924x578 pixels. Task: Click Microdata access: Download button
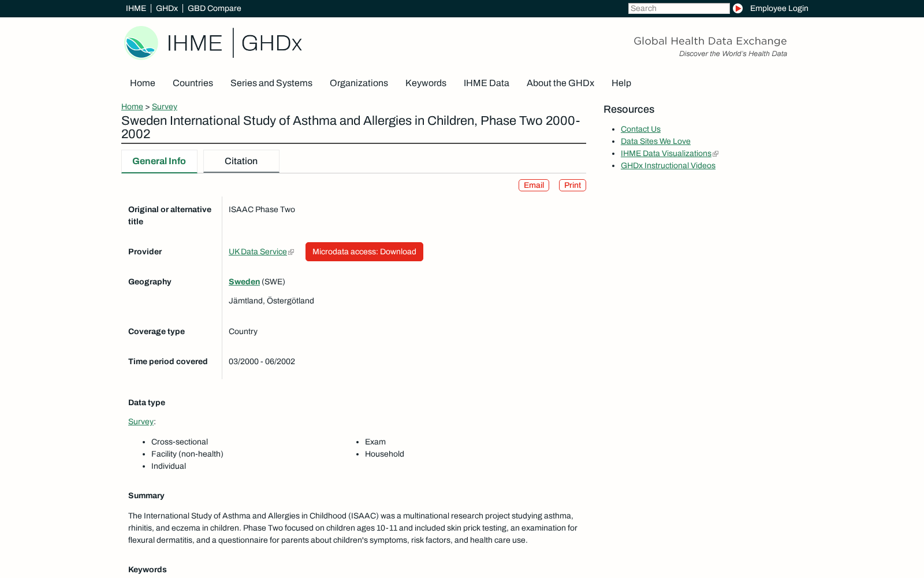[364, 251]
